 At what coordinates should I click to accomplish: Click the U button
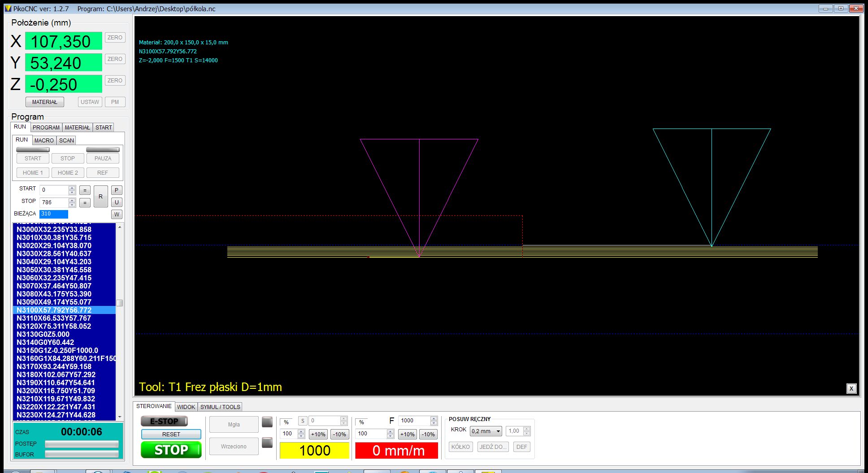tap(117, 202)
